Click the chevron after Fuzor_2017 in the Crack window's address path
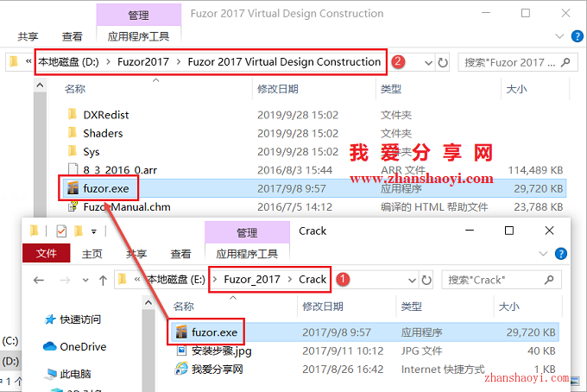 [x=290, y=279]
